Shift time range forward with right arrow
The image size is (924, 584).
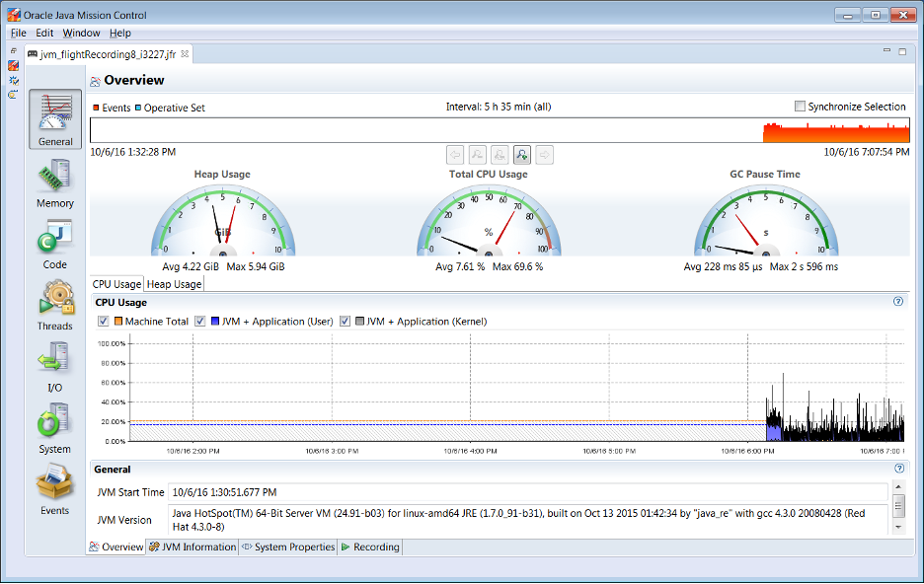pyautogui.click(x=545, y=155)
